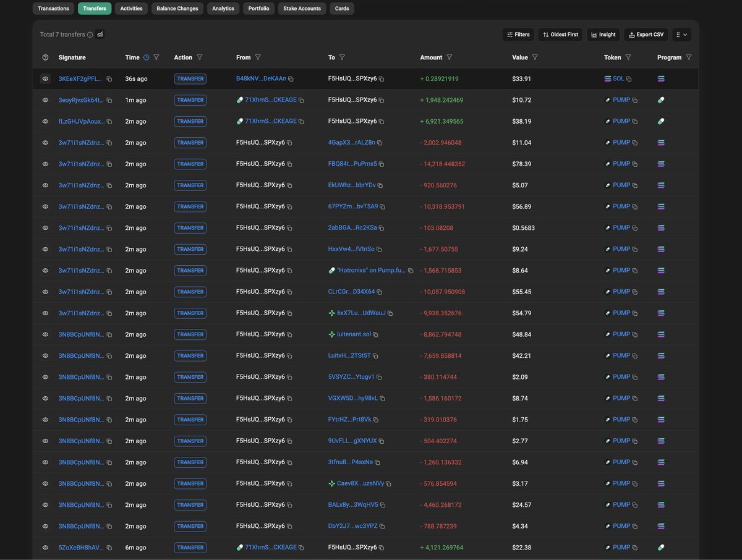Open the columns layout dropdown
Image resolution: width=742 pixels, height=560 pixels.
click(681, 35)
